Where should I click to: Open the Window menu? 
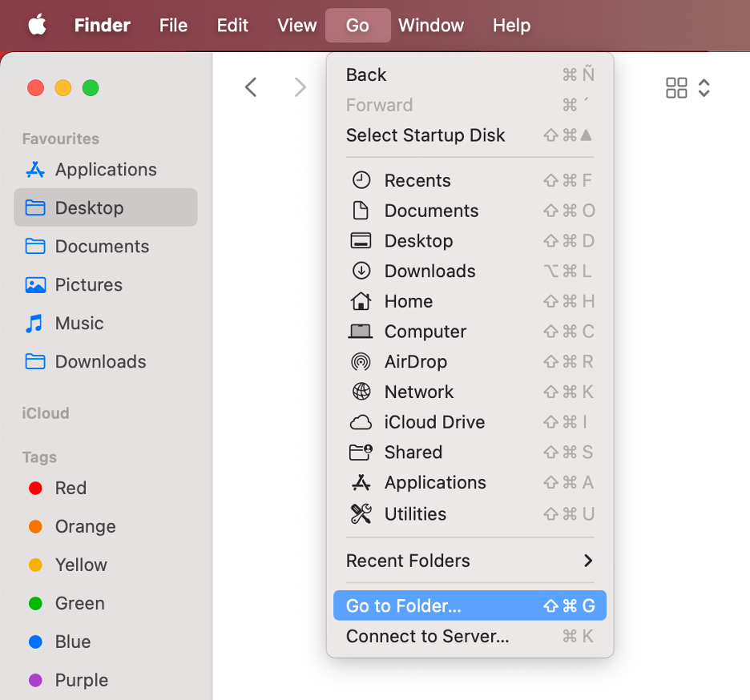431,25
